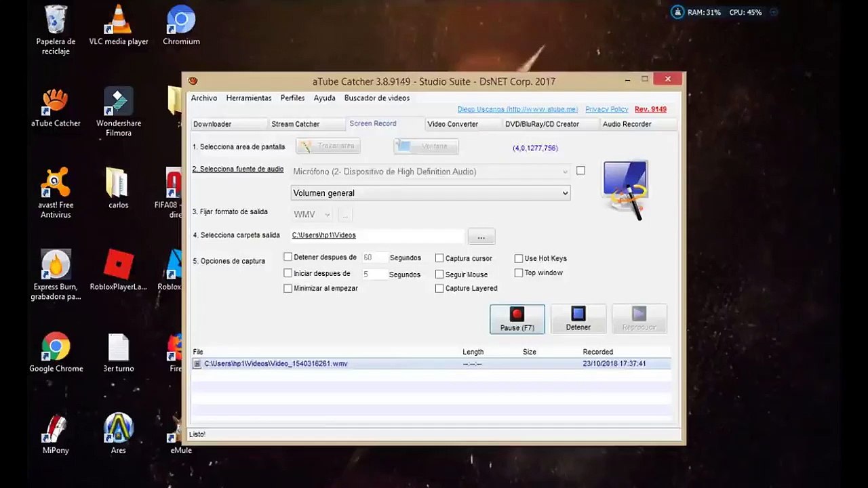
Task: Open the Privacy Policy link
Action: point(606,109)
